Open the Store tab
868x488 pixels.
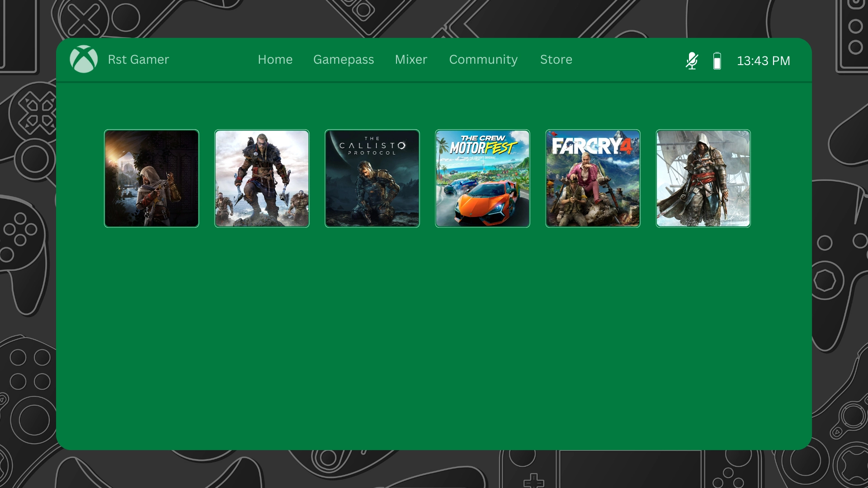click(x=556, y=59)
